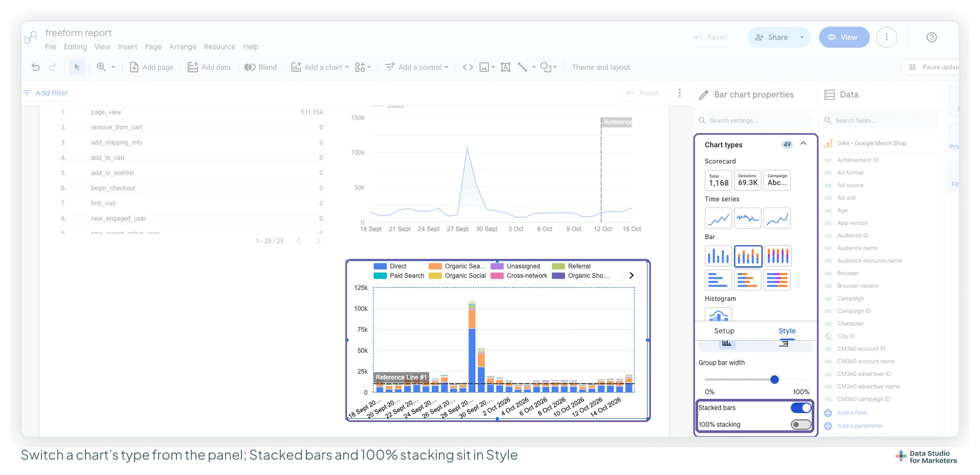The width and height of the screenshot is (980, 475).
Task: Switch to the Setup tab
Action: click(724, 331)
